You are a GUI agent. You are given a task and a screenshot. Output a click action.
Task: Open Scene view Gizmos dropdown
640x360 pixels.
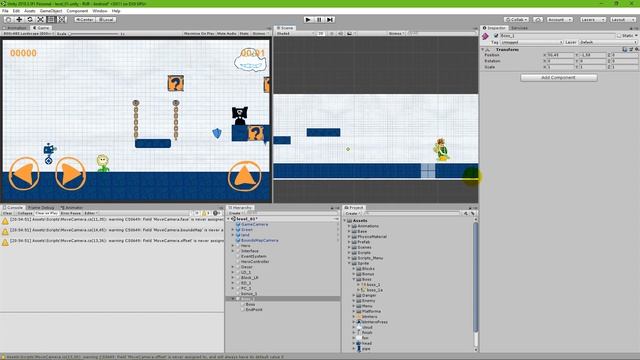396,33
